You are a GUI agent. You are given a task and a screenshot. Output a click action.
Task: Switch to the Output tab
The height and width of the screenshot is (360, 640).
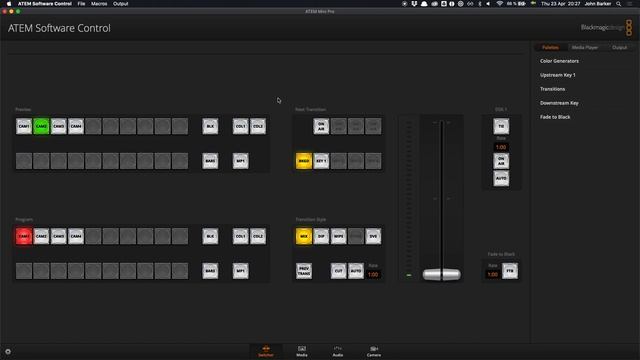pos(619,47)
